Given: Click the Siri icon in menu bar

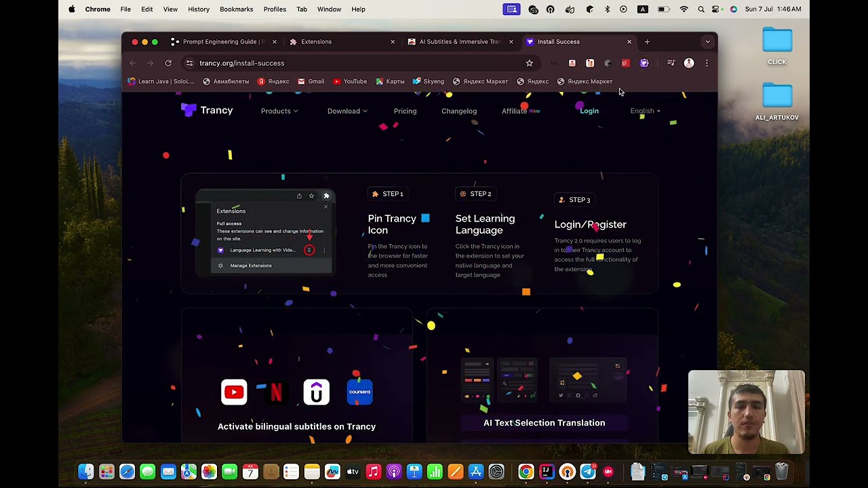Looking at the screenshot, I should coord(734,9).
